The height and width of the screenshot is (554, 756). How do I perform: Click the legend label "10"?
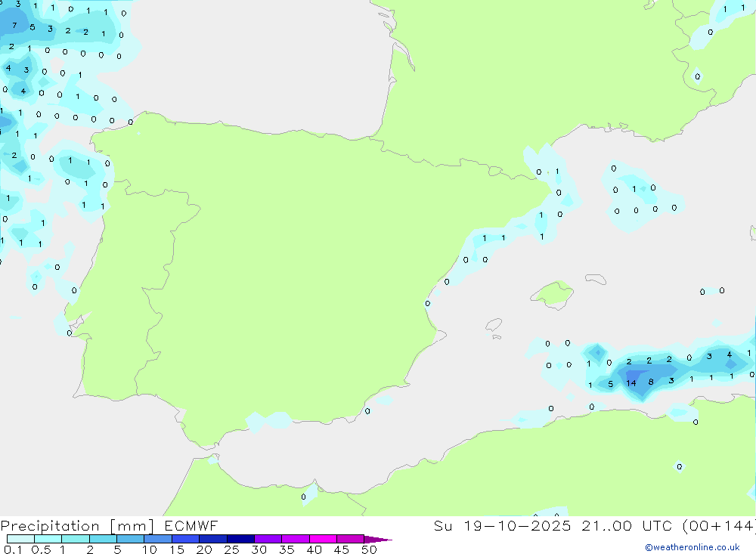tap(150, 549)
